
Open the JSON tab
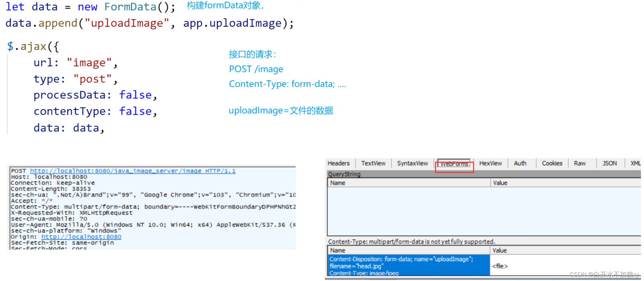click(x=609, y=163)
